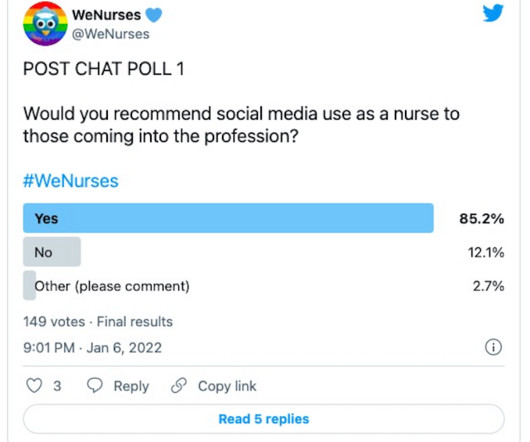Screen dimensions: 530x442
Task: Open the 9:01 PM Jan 6, 2022 timestamp
Action: [x=93, y=348]
